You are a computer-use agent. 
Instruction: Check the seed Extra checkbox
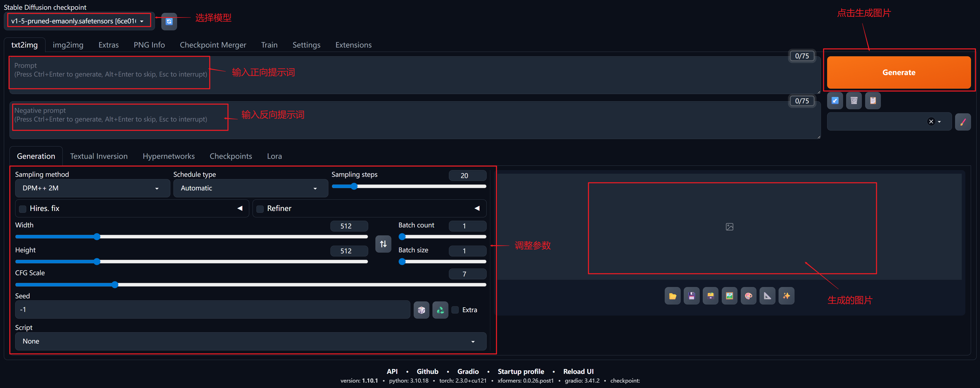tap(455, 310)
